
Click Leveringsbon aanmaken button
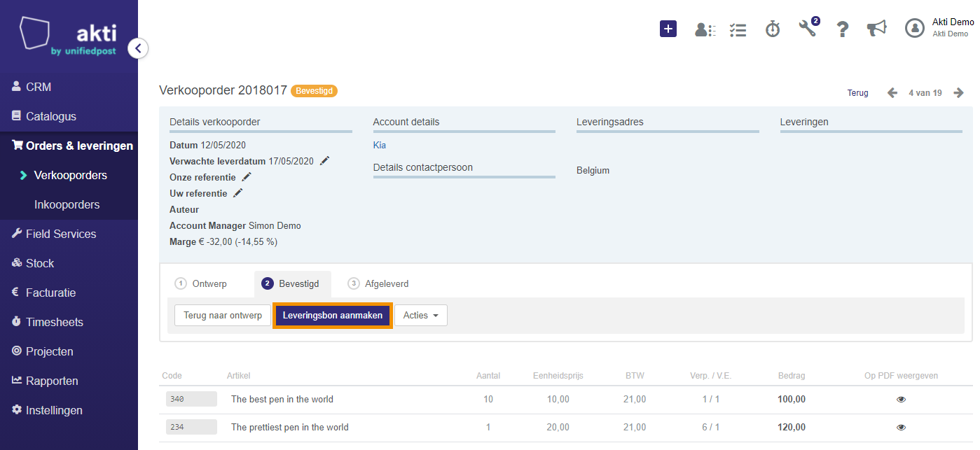point(333,316)
